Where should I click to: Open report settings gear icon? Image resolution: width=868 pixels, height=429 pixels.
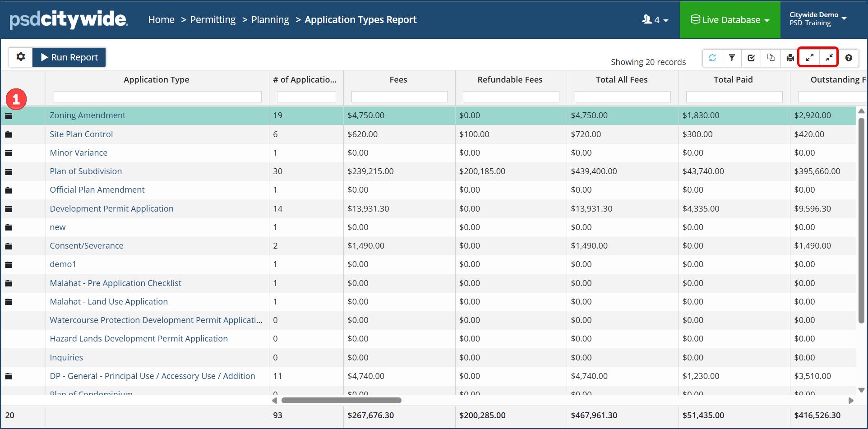coord(21,57)
